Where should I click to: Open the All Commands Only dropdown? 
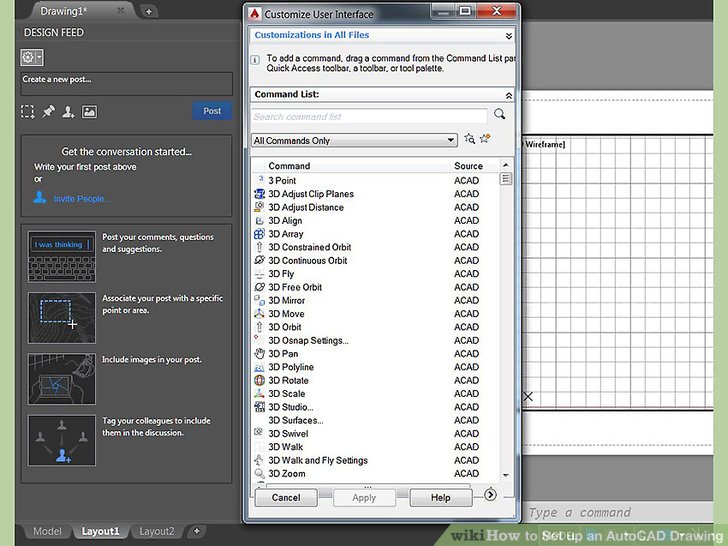(x=354, y=140)
